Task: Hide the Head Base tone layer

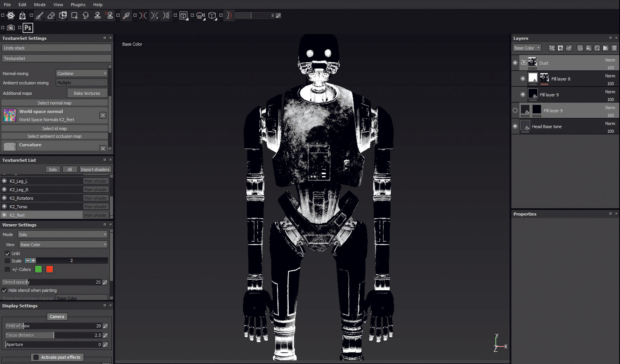Action: [x=515, y=127]
